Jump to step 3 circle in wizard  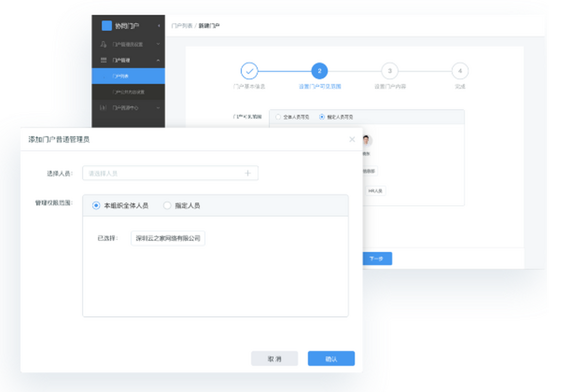coord(390,71)
